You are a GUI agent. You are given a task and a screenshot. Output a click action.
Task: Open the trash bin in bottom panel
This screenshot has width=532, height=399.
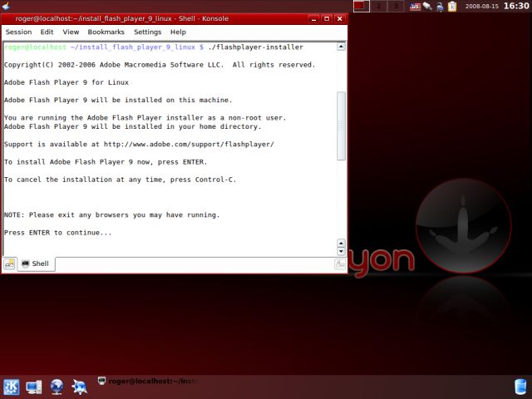pyautogui.click(x=520, y=387)
